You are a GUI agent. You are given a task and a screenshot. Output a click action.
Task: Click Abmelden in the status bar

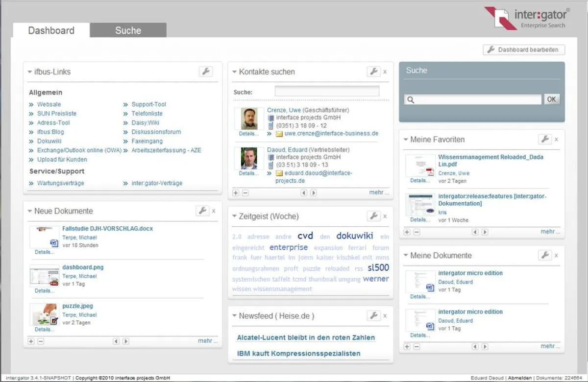519,378
